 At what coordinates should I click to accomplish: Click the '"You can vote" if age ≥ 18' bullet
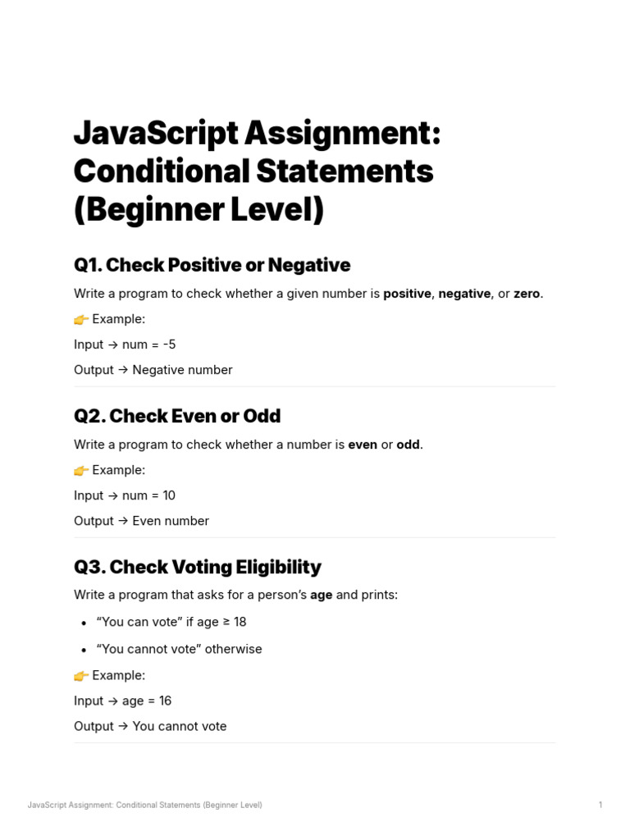pos(171,622)
